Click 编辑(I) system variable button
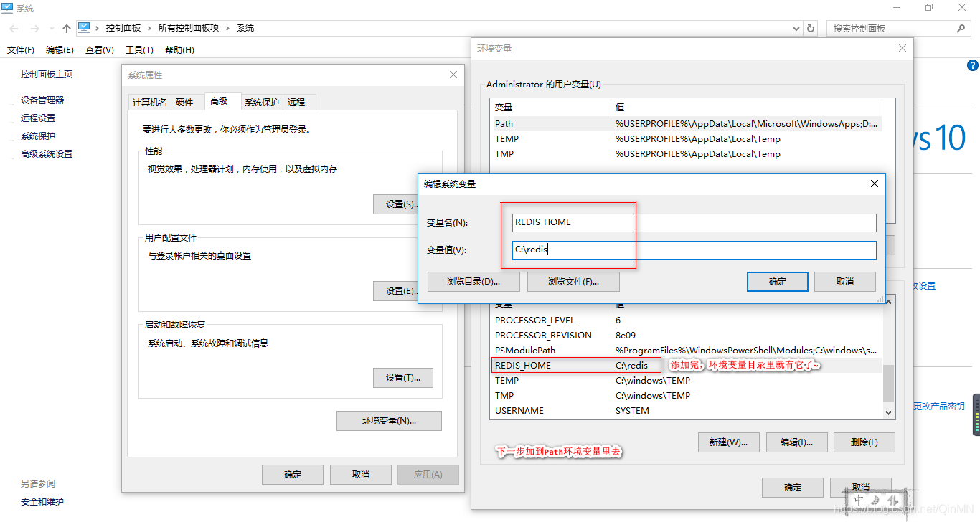 796,442
